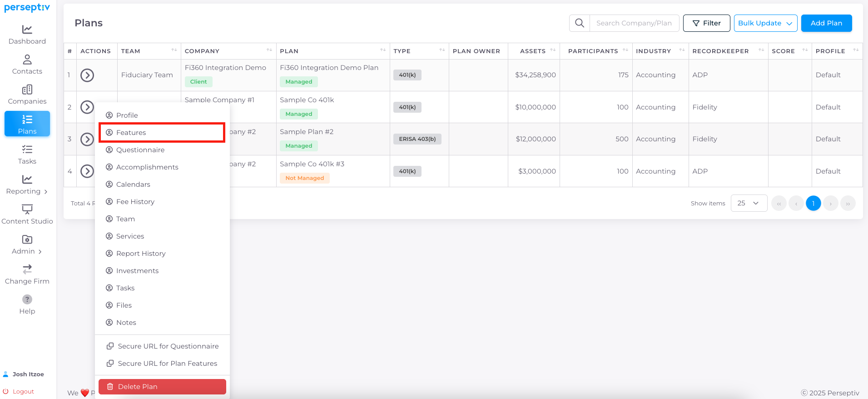
Task: Click the red Delete Plan button
Action: pos(162,387)
